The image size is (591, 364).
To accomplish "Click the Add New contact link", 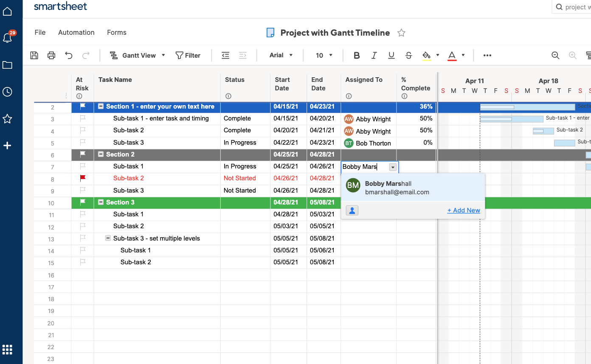I will [464, 210].
